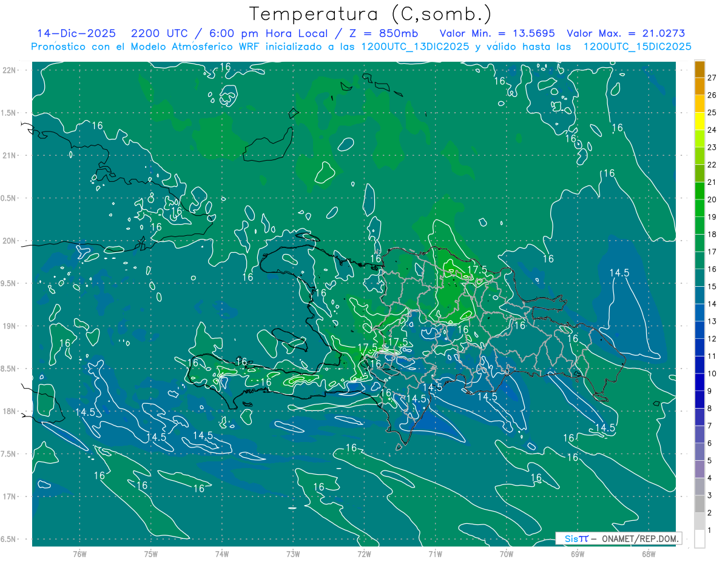The width and height of the screenshot is (728, 562).
Task: Click the white colorbar swatch below 1
Action: point(699,539)
